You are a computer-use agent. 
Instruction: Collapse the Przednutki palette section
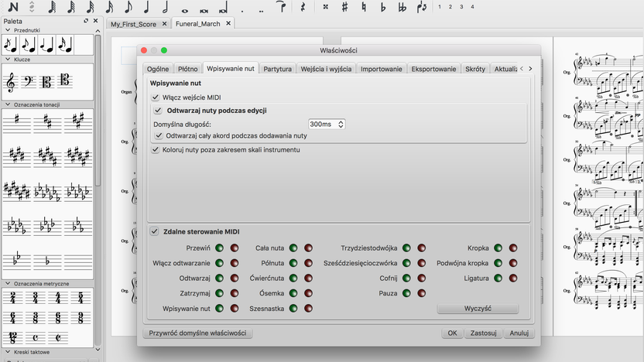pyautogui.click(x=8, y=30)
